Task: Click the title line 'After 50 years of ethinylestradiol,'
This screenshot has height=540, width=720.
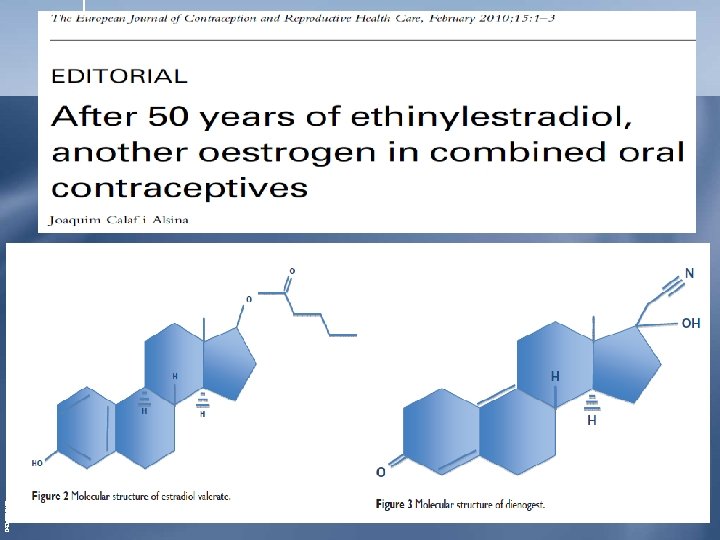Action: click(342, 118)
